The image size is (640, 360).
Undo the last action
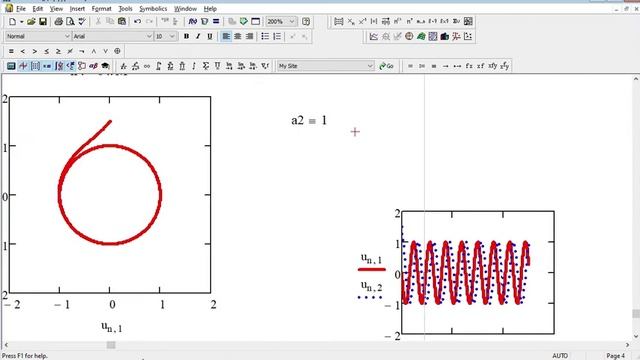[138, 22]
